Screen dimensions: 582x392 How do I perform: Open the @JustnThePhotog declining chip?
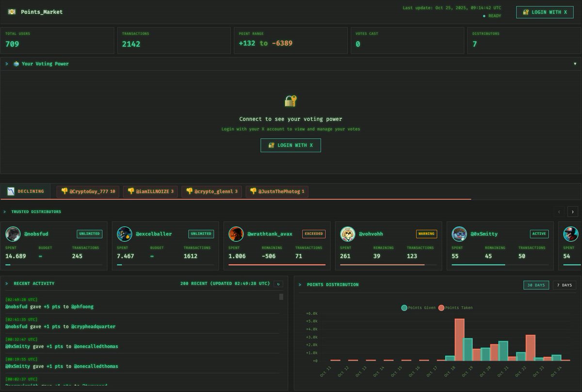tap(277, 191)
